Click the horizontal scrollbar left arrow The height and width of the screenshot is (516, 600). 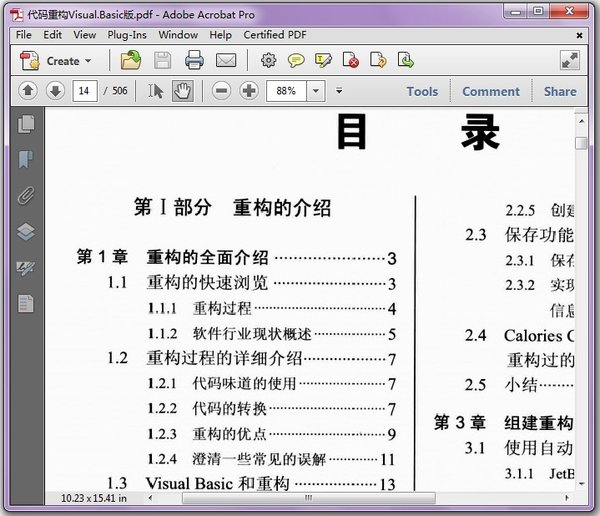click(x=150, y=498)
